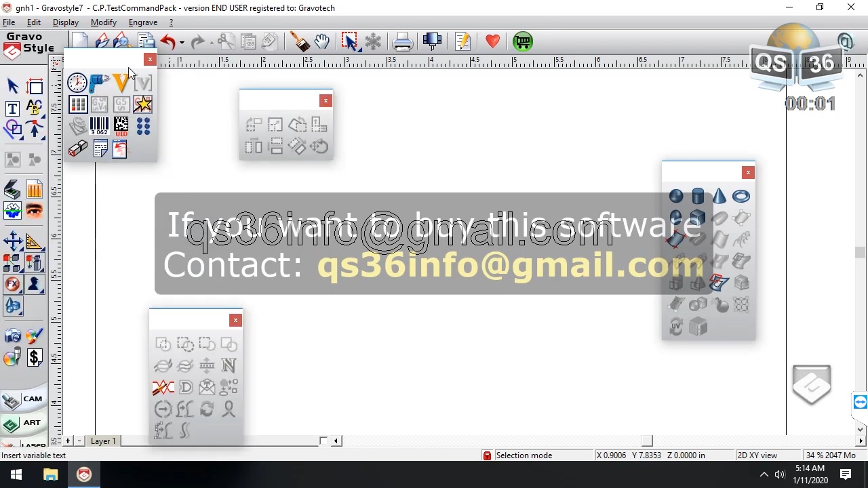Open the notifications center in taskbar
Image resolution: width=868 pixels, height=488 pixels.
click(x=846, y=474)
